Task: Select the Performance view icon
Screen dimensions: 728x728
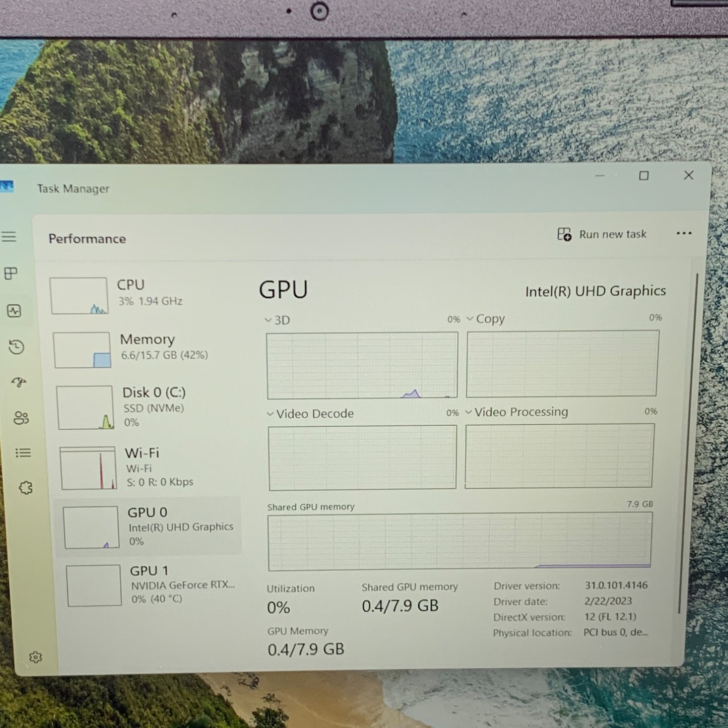Action: (14, 311)
